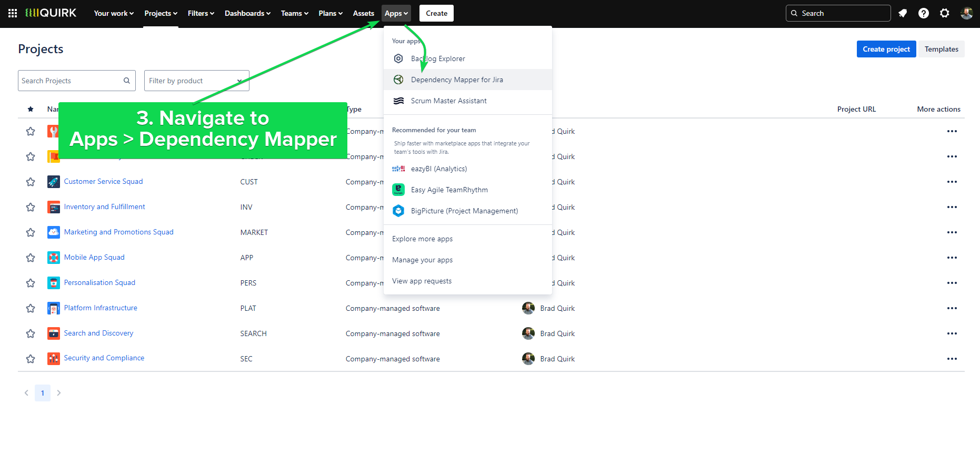Click the BigPicture app icon
The width and height of the screenshot is (980, 472).
pyautogui.click(x=399, y=211)
